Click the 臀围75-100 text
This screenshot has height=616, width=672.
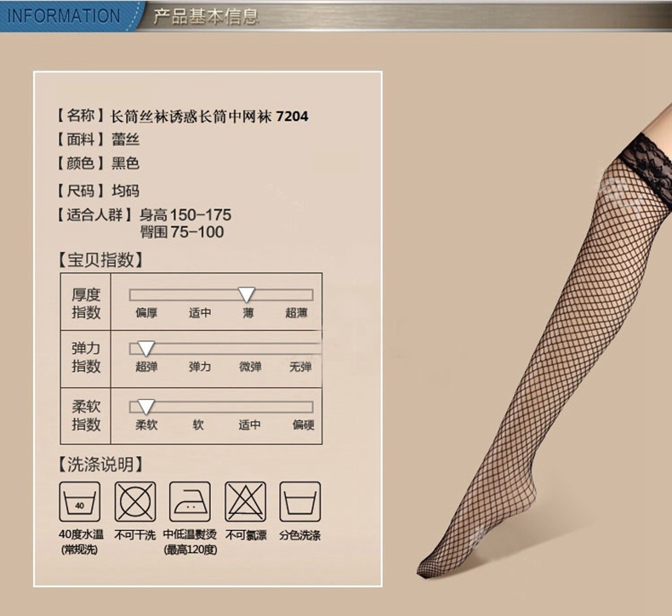[182, 232]
